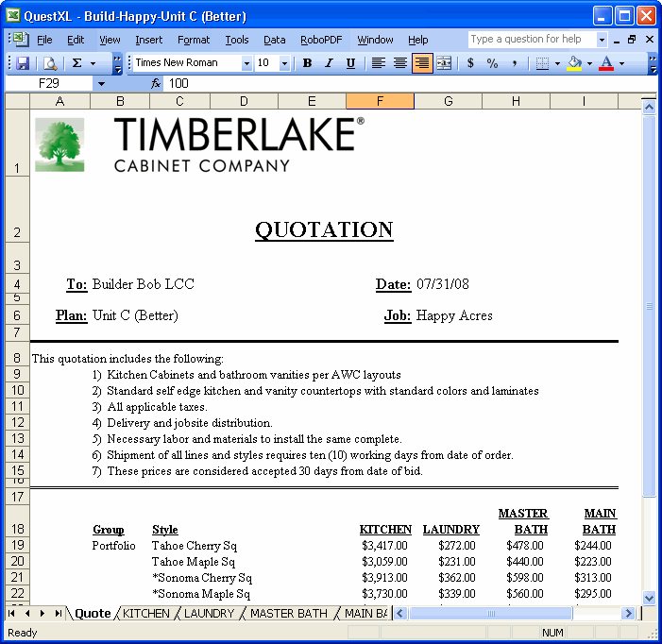Toggle Underline formatting
The image size is (662, 644).
tap(350, 63)
